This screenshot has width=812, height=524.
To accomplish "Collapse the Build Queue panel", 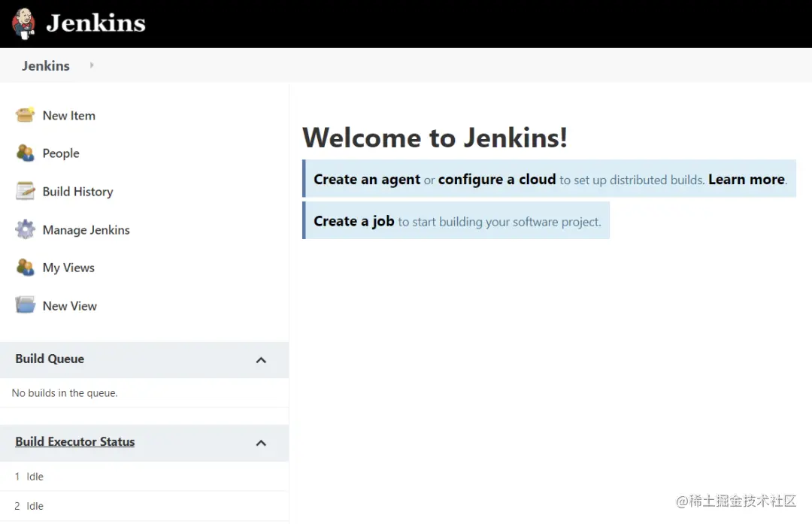I will click(261, 360).
